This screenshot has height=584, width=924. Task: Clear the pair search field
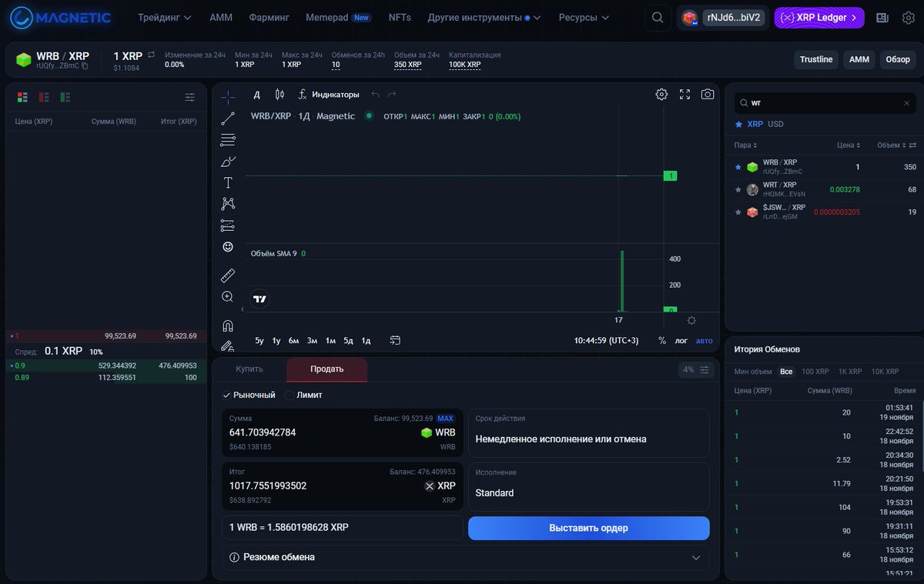pos(906,102)
